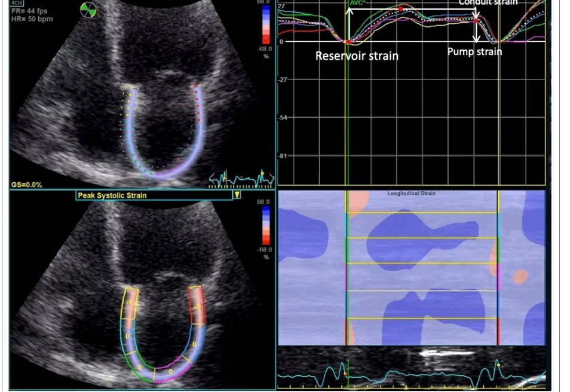Click the small ECG trace inside the 4CH image
570x392 pixels.
(x=241, y=178)
